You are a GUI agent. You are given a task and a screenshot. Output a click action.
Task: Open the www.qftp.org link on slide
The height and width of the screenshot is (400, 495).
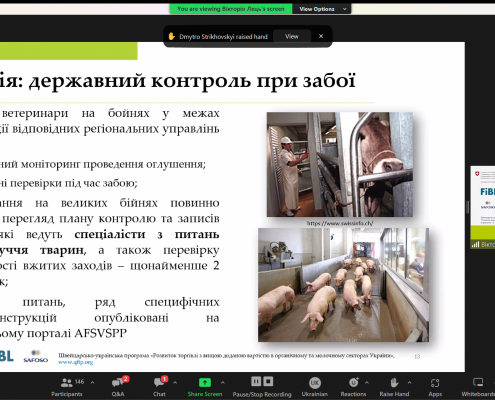[x=76, y=362]
